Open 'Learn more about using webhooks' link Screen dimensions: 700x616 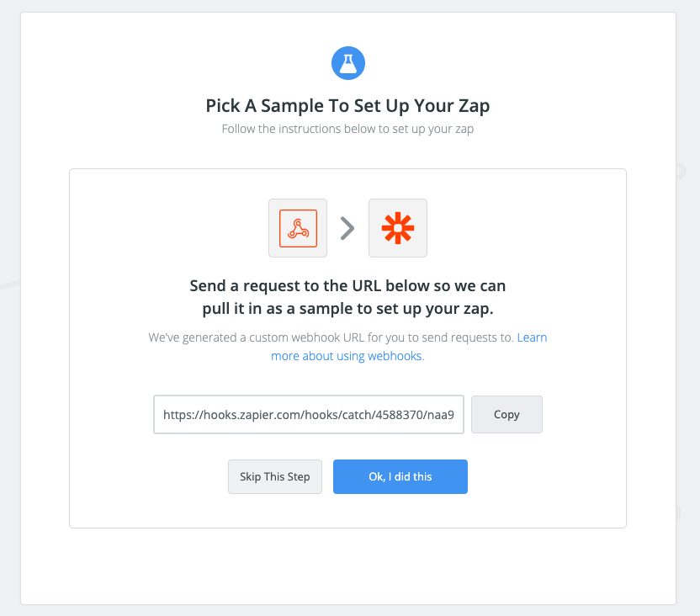pyautogui.click(x=347, y=355)
